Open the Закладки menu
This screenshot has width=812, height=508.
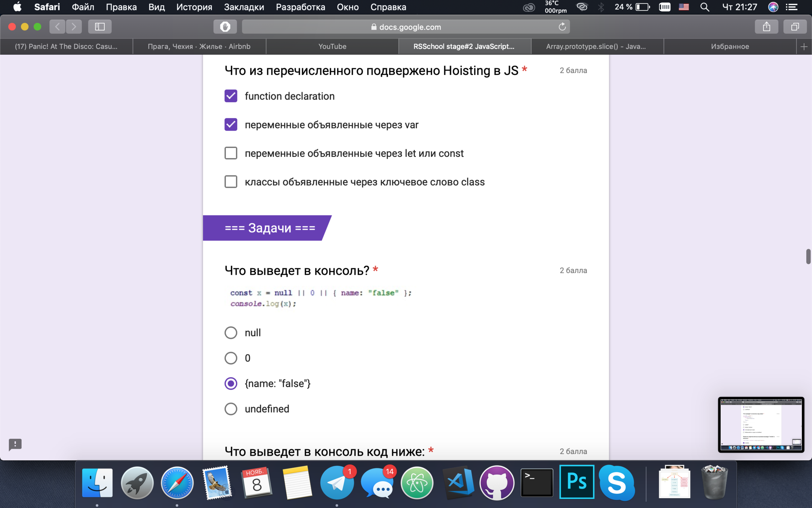click(x=244, y=7)
